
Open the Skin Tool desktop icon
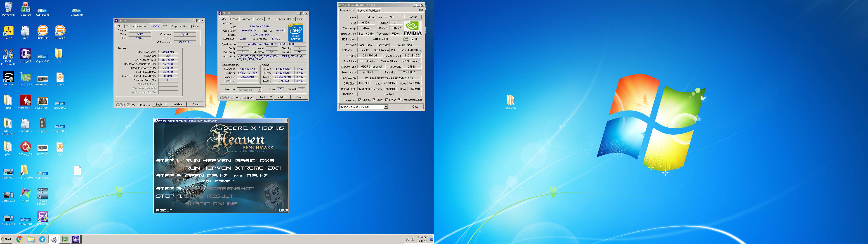(x=8, y=79)
